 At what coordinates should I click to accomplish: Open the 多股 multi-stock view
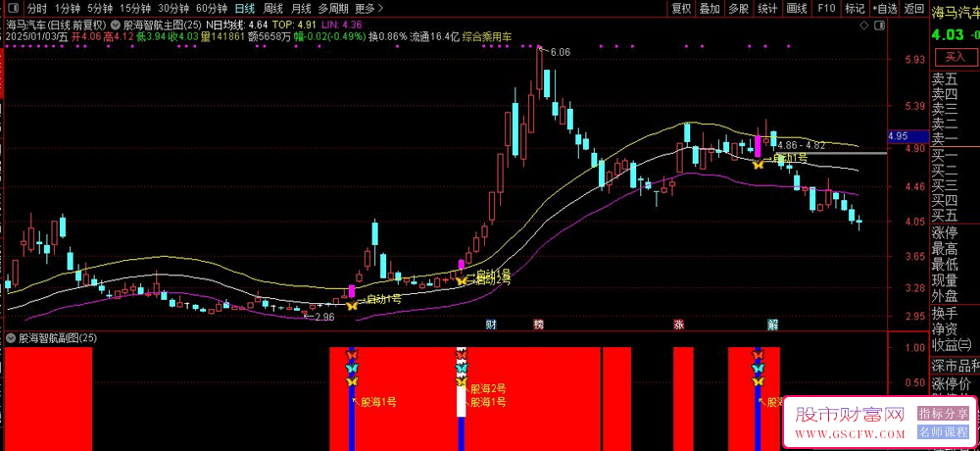[x=739, y=8]
